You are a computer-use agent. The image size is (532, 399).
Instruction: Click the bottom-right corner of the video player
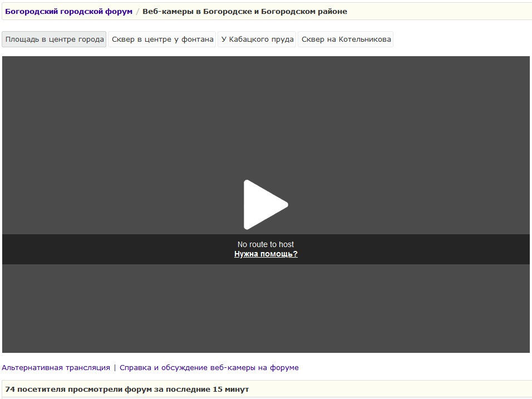click(525, 348)
